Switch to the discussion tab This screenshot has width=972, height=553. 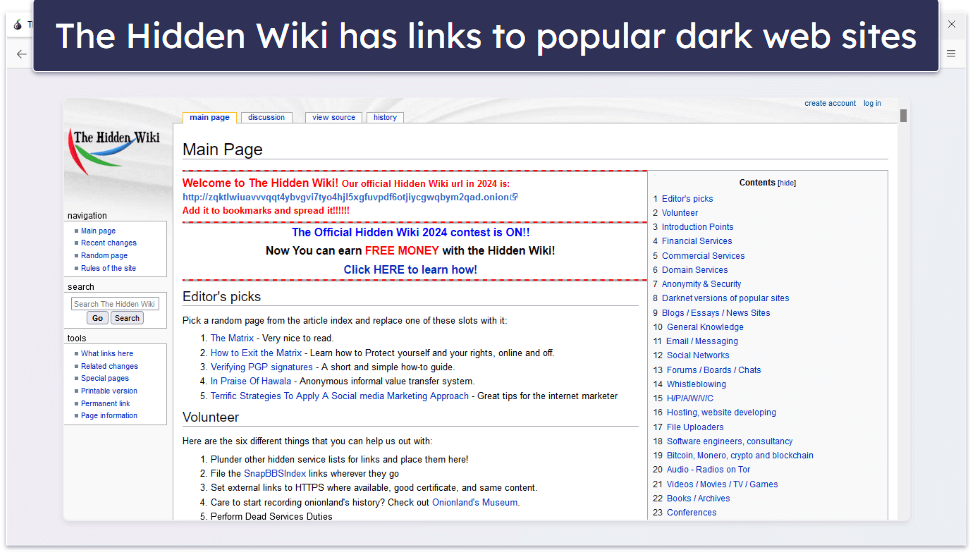coord(266,118)
